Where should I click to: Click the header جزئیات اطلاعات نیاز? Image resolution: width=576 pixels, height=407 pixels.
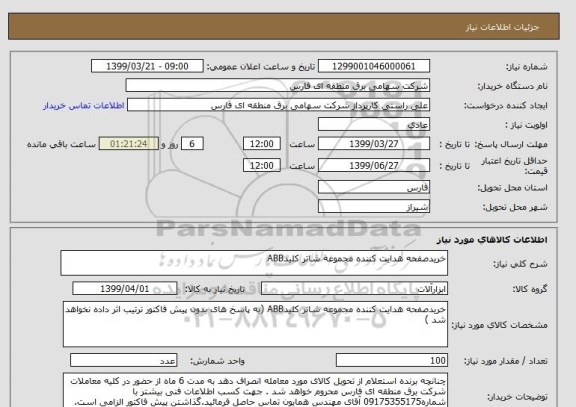pos(502,28)
